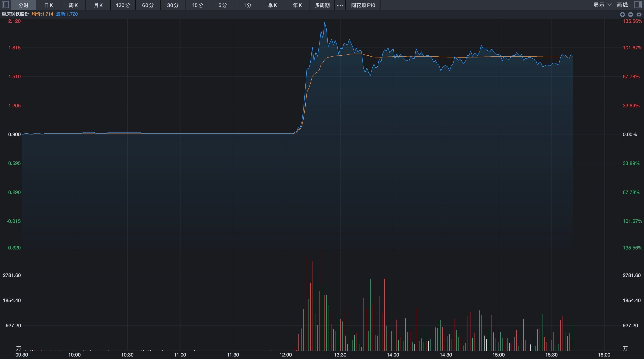Select the 60分 period tab

click(148, 5)
